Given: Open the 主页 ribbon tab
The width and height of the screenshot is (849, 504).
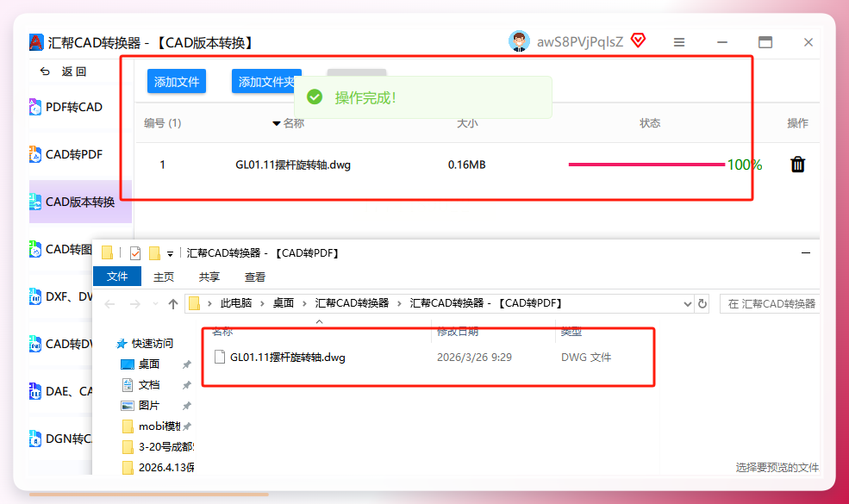Looking at the screenshot, I should coord(164,277).
